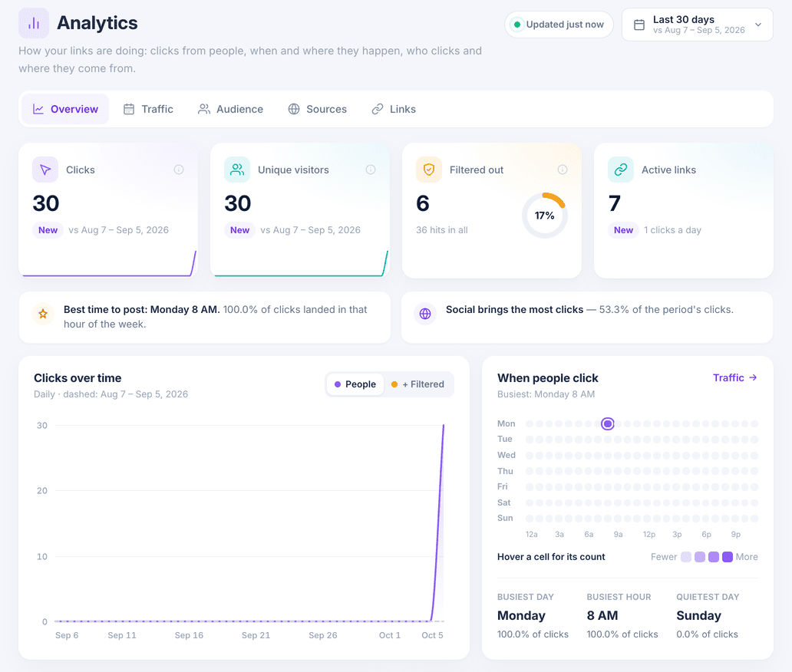Image resolution: width=792 pixels, height=672 pixels.
Task: Click the Sun row label in heatmap
Action: point(505,518)
